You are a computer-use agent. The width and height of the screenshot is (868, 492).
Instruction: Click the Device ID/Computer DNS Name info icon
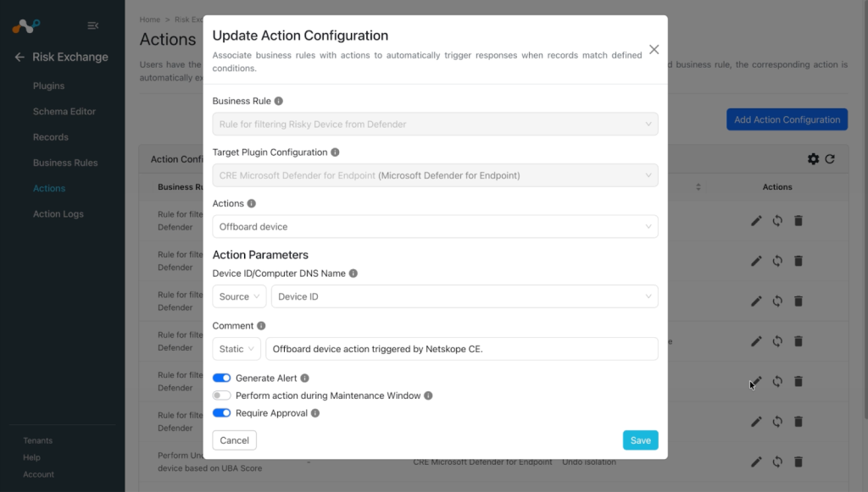click(353, 273)
